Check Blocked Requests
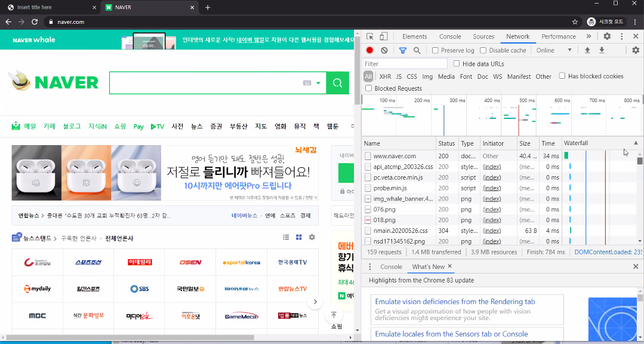This screenshot has width=644, height=344. 368,88
